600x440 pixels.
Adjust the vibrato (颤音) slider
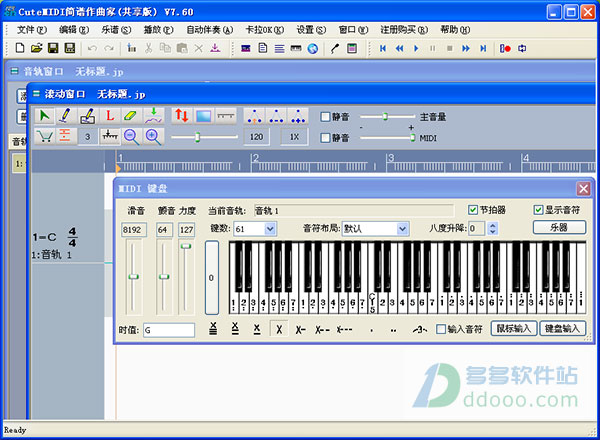point(164,276)
